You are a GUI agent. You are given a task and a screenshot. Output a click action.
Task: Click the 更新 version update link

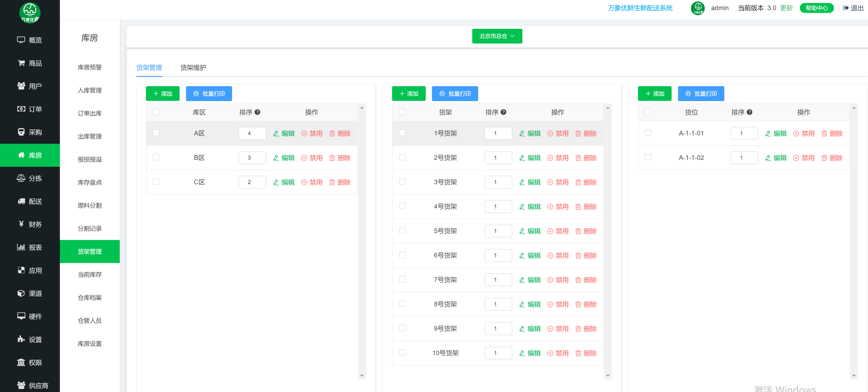click(x=786, y=8)
